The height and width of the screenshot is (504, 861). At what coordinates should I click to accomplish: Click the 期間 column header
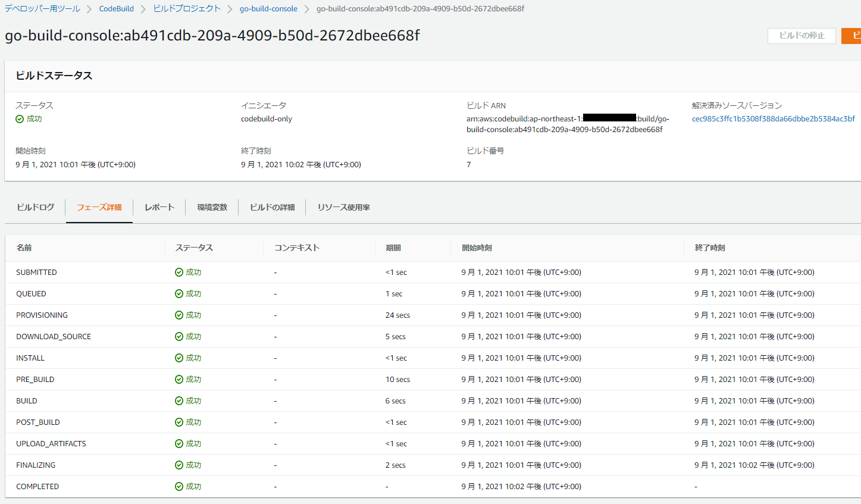(x=393, y=248)
